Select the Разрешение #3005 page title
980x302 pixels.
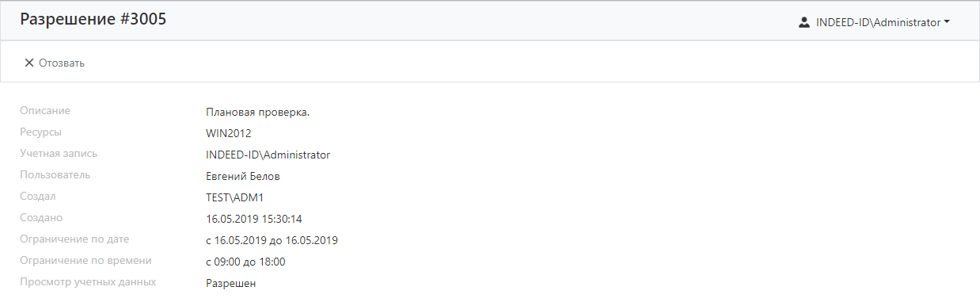tap(93, 20)
